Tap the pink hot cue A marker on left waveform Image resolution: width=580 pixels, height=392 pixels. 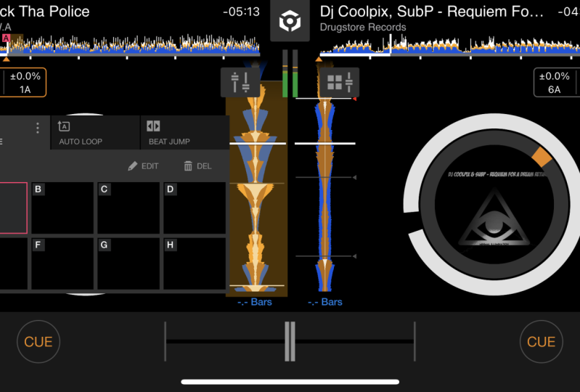pyautogui.click(x=6, y=38)
